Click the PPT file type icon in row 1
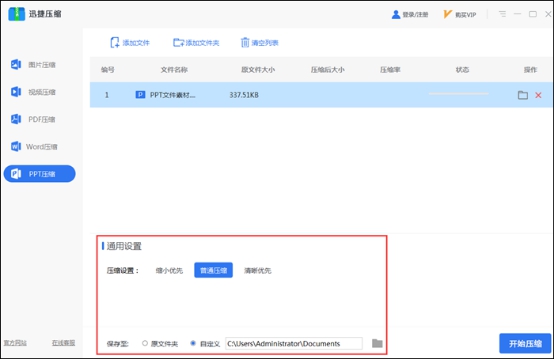554x360 pixels. coord(140,95)
